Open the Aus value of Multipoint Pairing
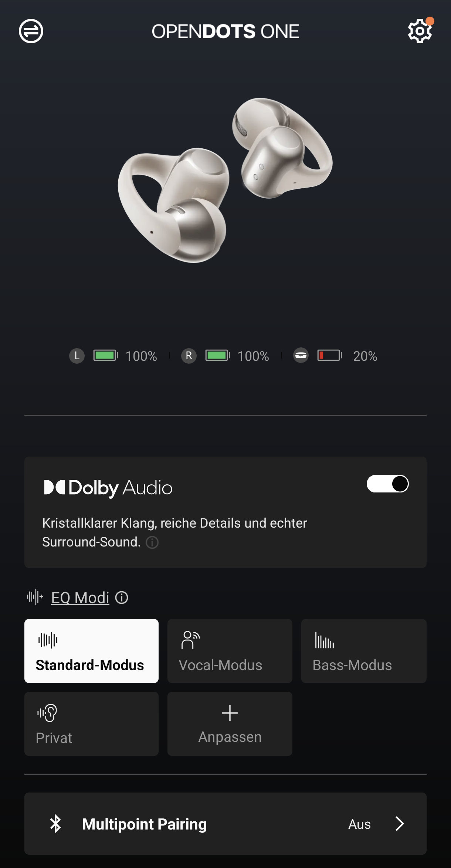Viewport: 451px width, 868px height. (x=359, y=824)
